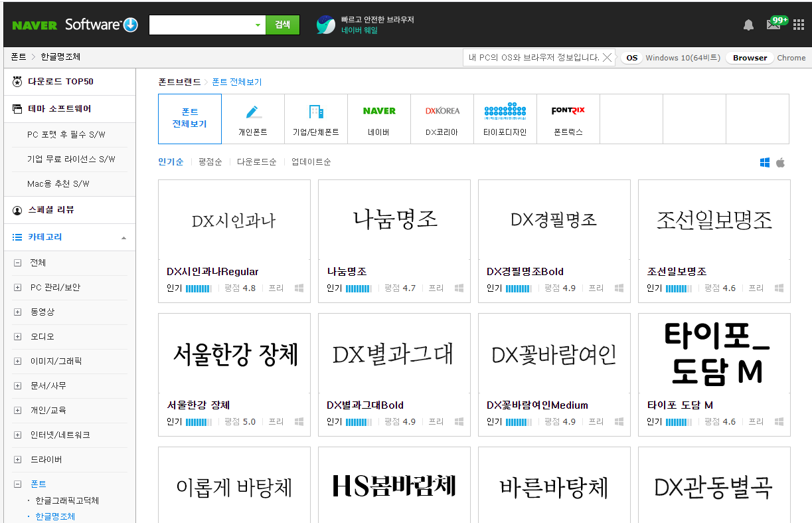Select the 타이포디자인 brand logo
This screenshot has width=812, height=523.
pos(505,110)
